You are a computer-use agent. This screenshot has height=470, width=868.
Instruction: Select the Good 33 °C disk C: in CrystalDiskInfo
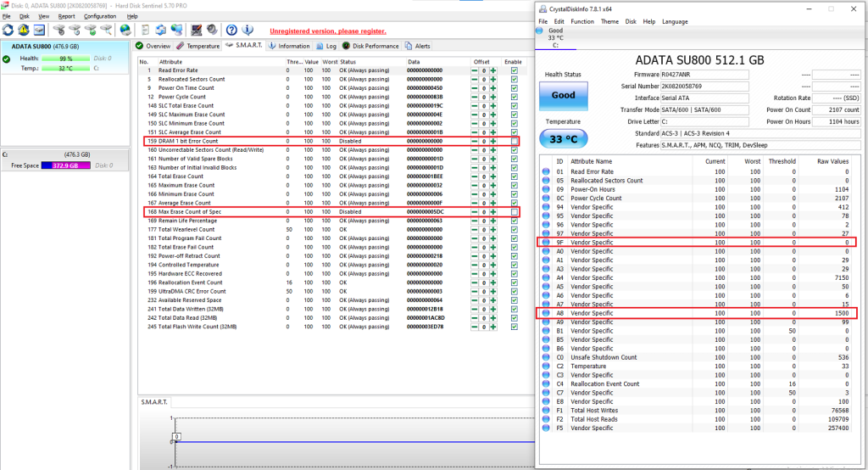[555, 37]
